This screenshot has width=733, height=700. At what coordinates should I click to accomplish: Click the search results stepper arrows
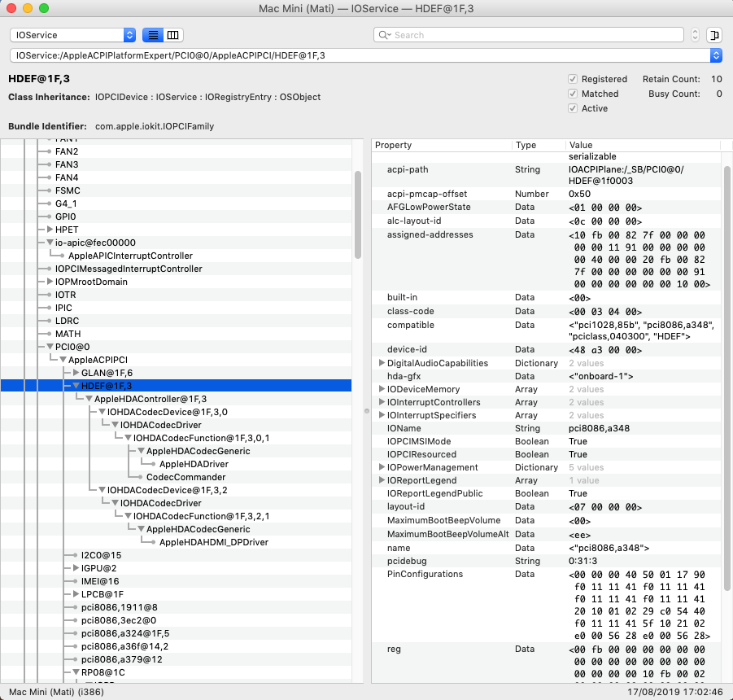pos(695,35)
